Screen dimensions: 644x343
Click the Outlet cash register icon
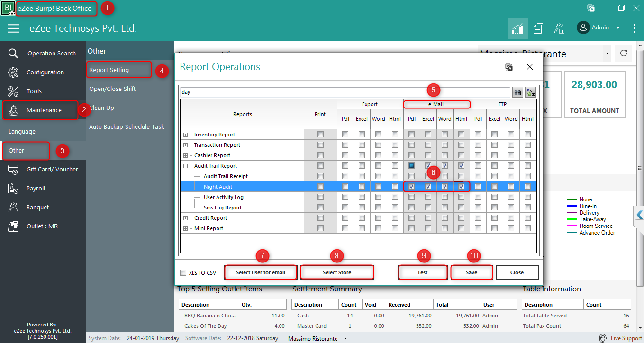(13, 226)
